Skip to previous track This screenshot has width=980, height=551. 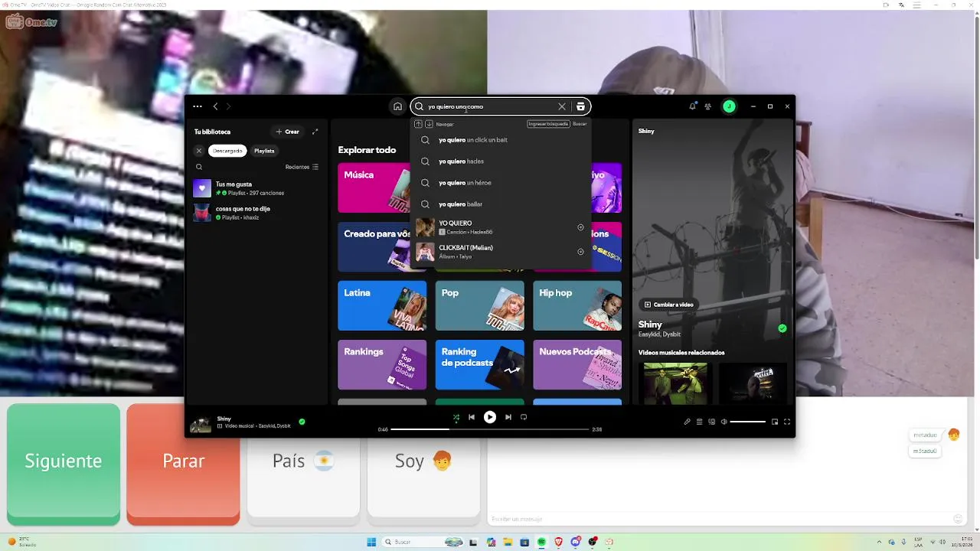click(472, 417)
